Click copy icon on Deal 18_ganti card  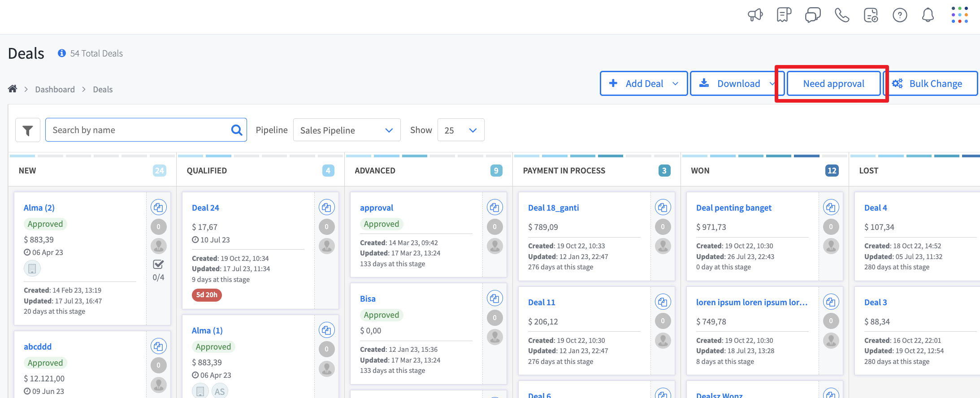tap(663, 208)
